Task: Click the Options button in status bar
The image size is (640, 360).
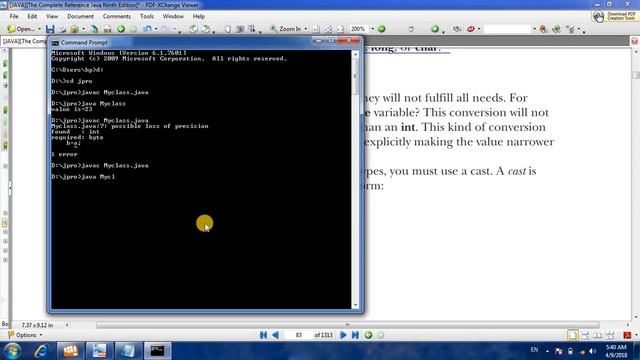Action: click(x=25, y=335)
